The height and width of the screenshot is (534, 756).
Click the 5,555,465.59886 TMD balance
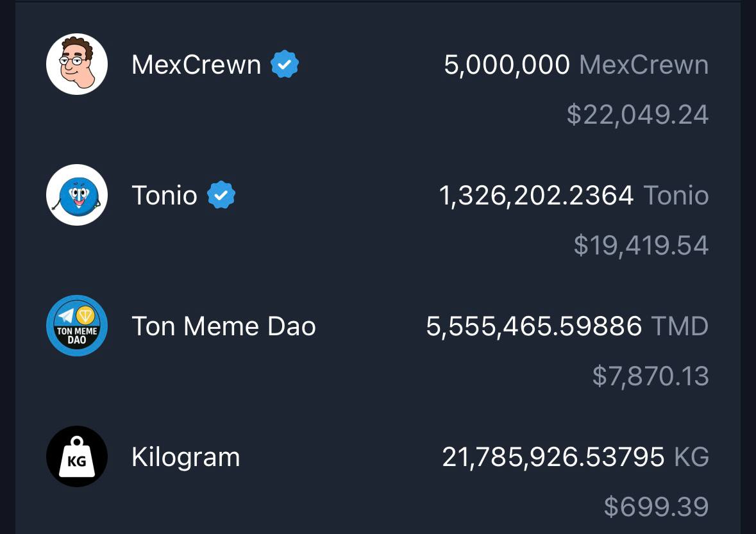coord(567,326)
